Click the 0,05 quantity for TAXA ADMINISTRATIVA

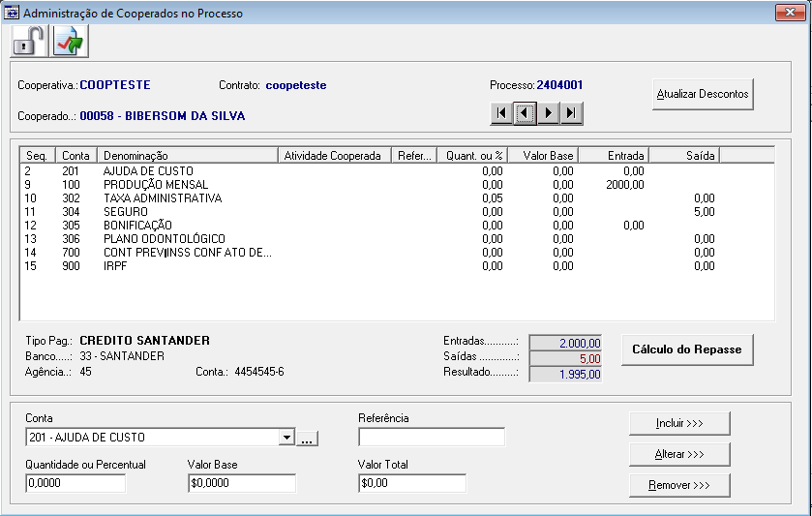point(492,198)
